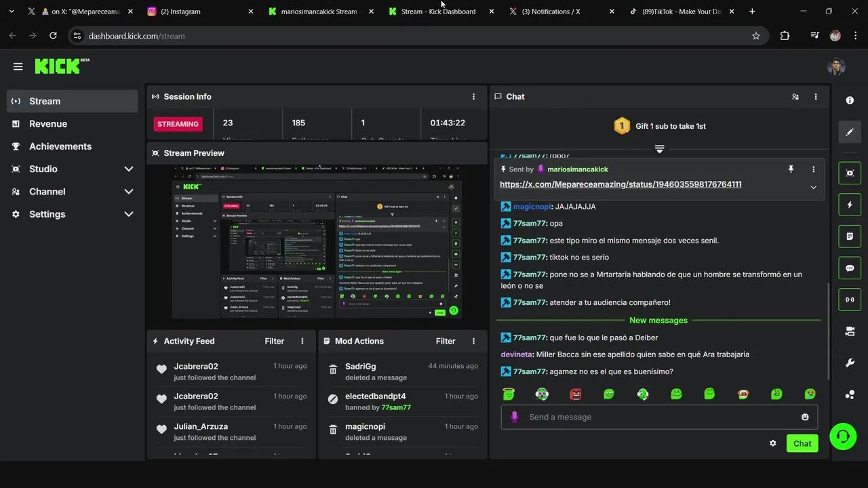Open Session Info three-dot menu
This screenshot has height=488, width=868.
(x=473, y=97)
